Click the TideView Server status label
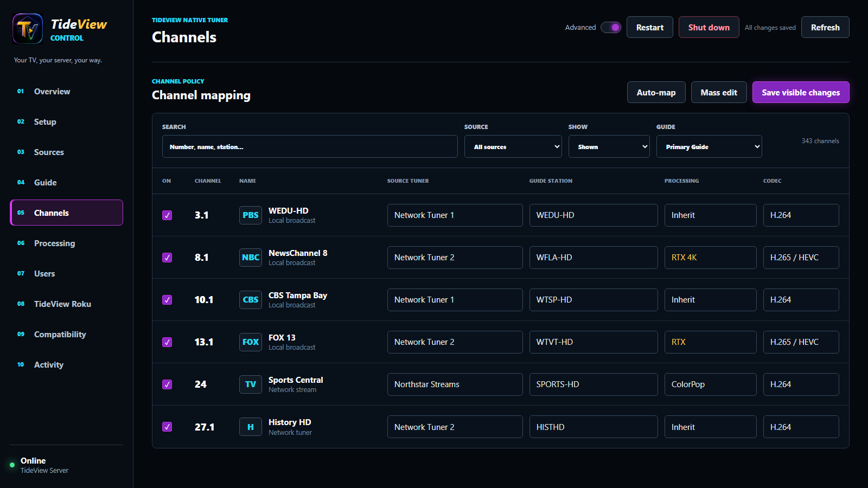The width and height of the screenshot is (868, 488). tap(44, 471)
